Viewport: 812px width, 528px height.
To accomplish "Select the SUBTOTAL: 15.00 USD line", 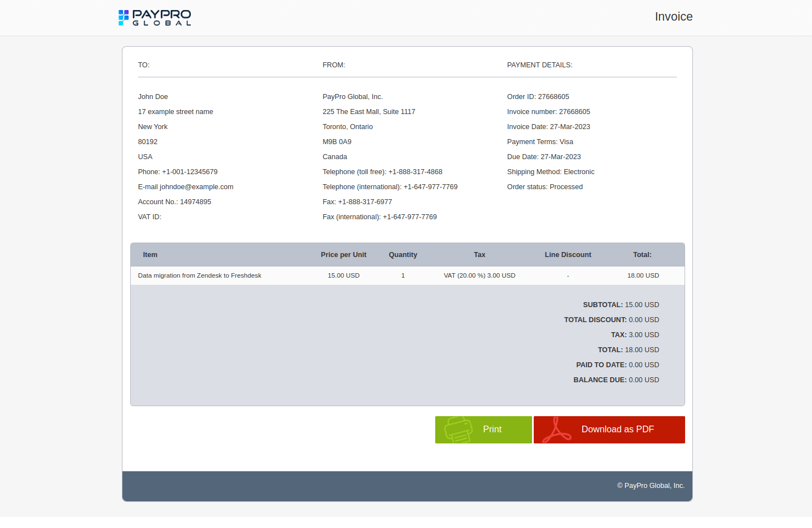I will (621, 305).
